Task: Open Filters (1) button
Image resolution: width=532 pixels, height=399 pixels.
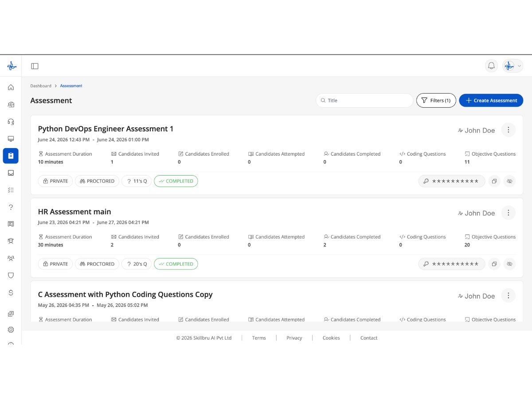Action: tap(436, 101)
